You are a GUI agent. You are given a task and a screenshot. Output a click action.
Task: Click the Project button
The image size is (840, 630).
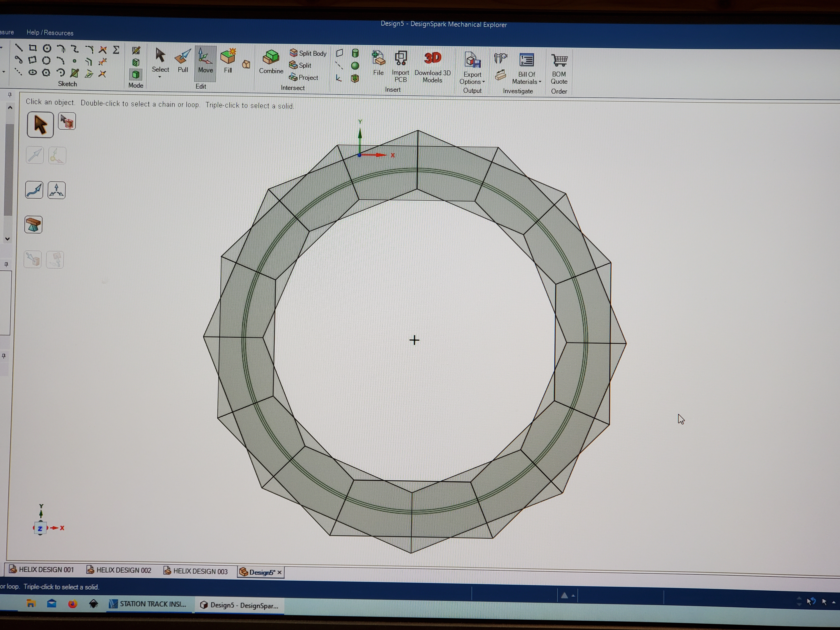click(303, 77)
